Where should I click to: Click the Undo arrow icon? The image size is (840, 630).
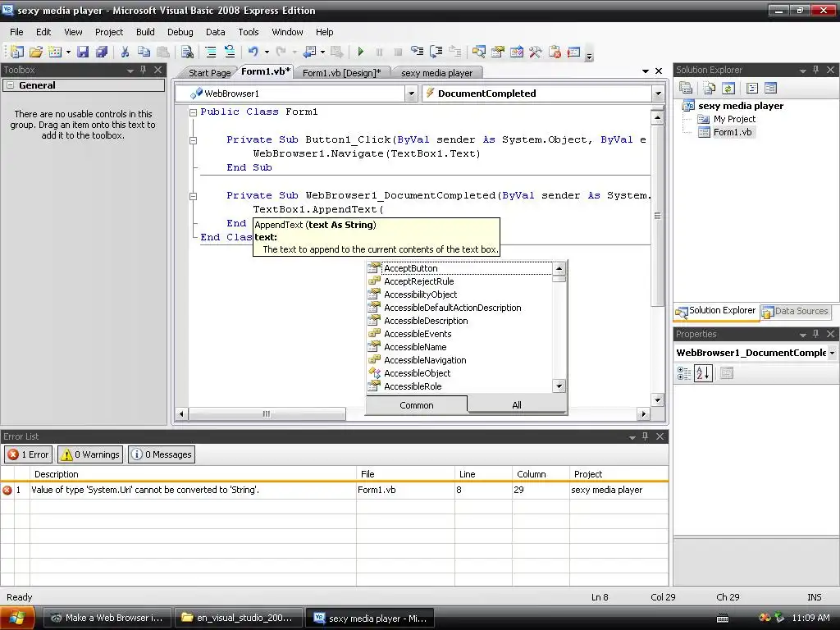253,52
